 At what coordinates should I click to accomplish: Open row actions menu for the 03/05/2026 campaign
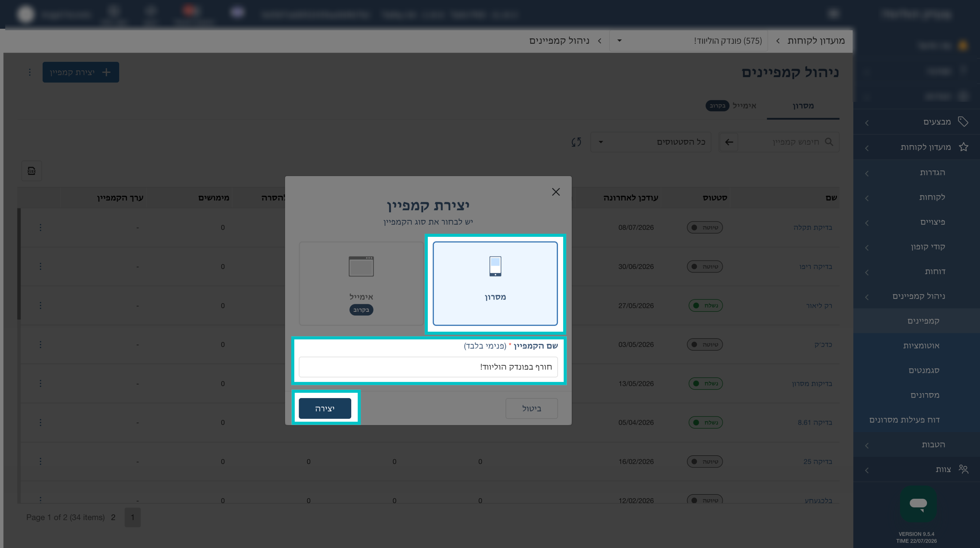coord(40,345)
